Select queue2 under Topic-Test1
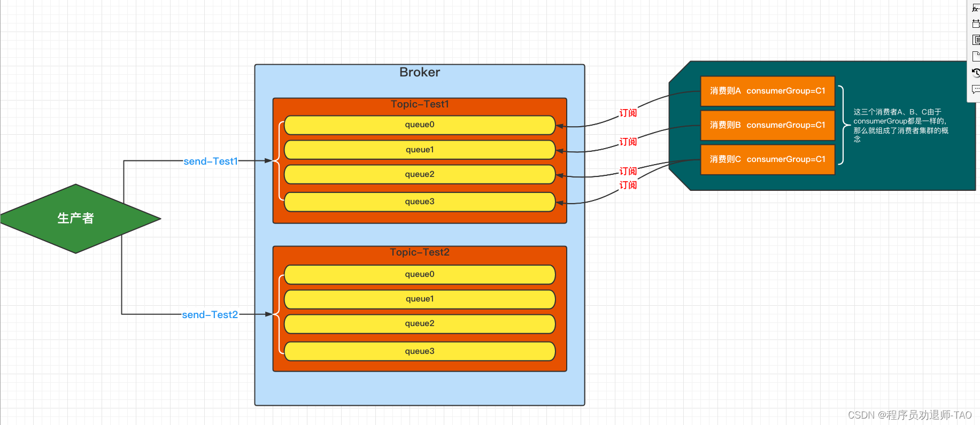The height and width of the screenshot is (425, 980). [420, 174]
